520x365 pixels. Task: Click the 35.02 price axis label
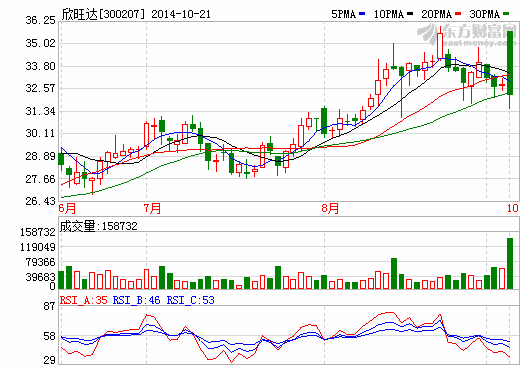point(40,43)
